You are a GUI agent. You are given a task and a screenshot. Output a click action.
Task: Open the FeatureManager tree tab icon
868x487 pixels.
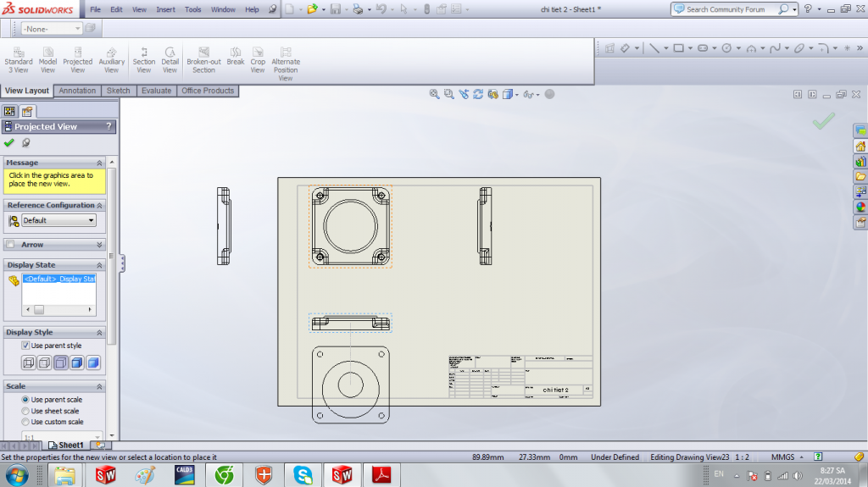pyautogui.click(x=9, y=111)
